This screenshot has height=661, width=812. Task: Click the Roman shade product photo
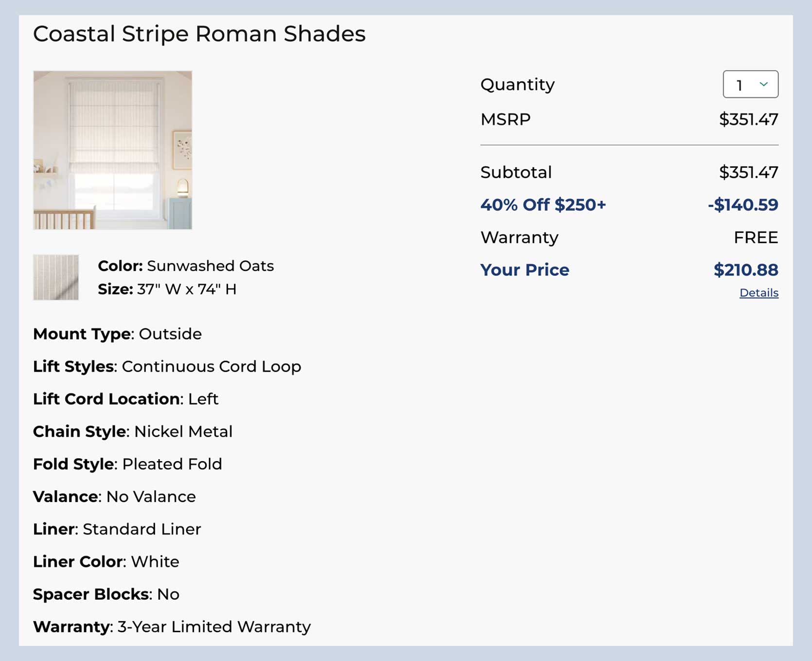[x=113, y=150]
